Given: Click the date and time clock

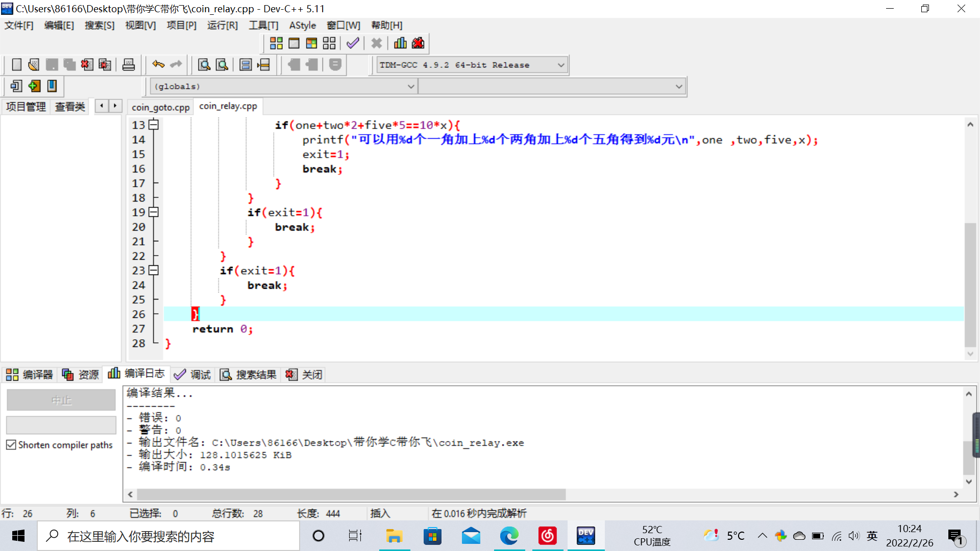Looking at the screenshot, I should tap(910, 536).
